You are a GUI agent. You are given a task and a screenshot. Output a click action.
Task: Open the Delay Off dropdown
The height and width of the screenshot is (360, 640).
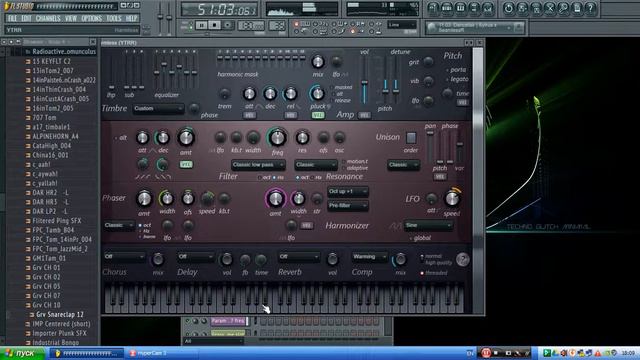pos(195,257)
